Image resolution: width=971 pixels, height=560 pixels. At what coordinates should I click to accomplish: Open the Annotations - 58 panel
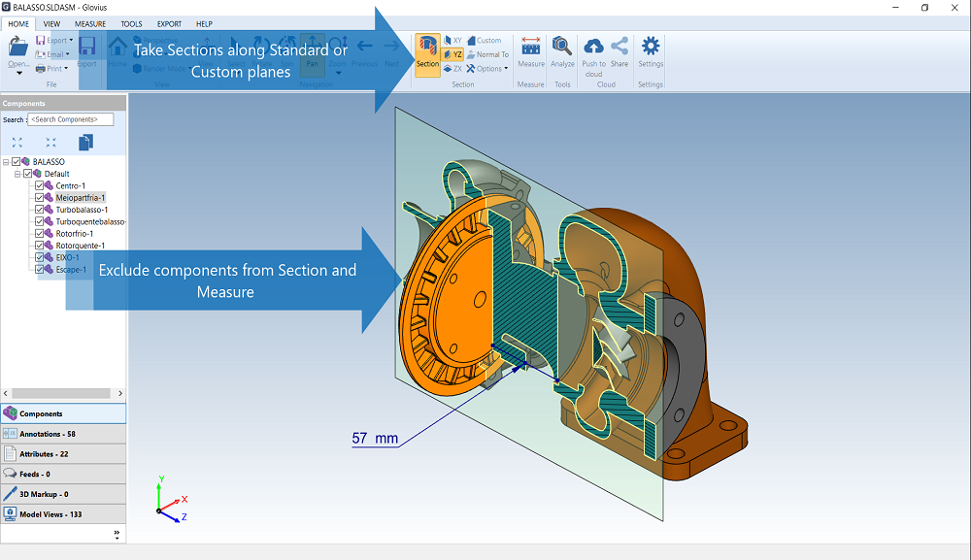63,434
